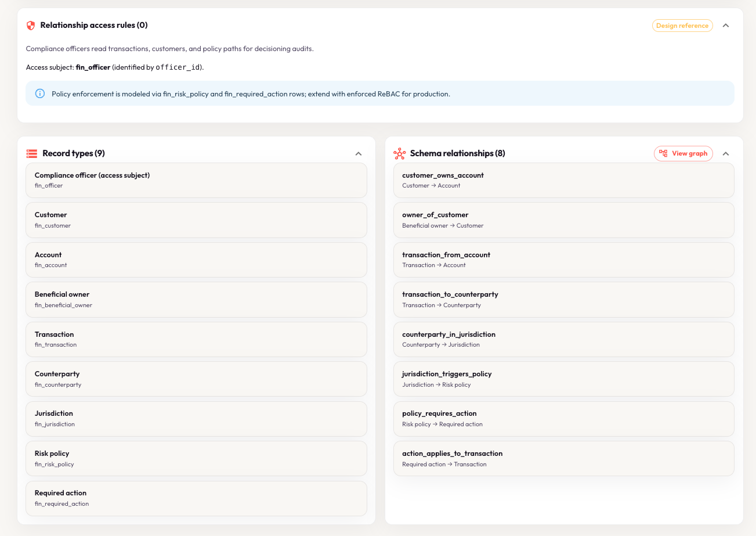The height and width of the screenshot is (536, 756).
Task: Click the Relationship access rules (0) heading
Action: pyautogui.click(x=94, y=26)
